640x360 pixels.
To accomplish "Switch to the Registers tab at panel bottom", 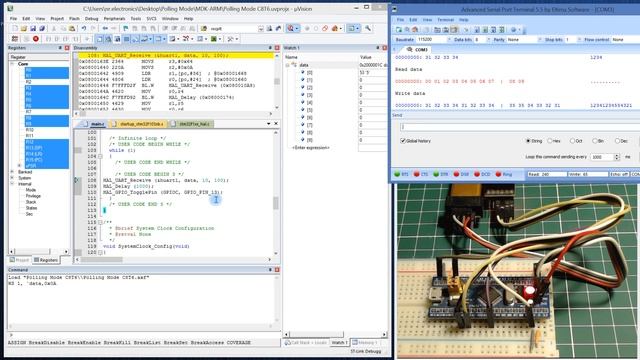I will coord(46,260).
